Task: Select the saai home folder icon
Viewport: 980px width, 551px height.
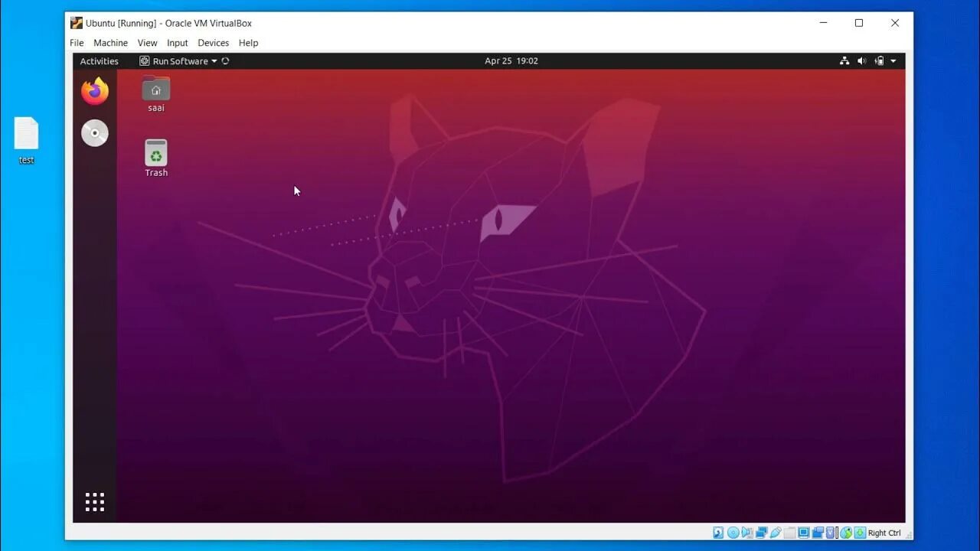Action: coord(156,93)
